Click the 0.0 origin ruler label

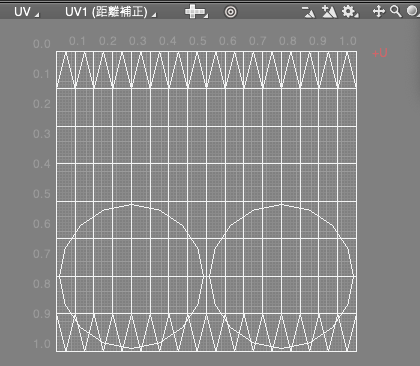(42, 44)
